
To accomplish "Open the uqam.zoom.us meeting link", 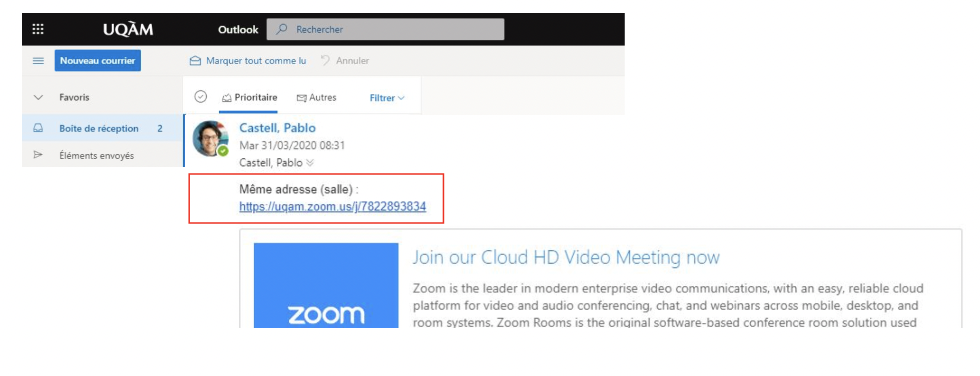I will click(332, 206).
